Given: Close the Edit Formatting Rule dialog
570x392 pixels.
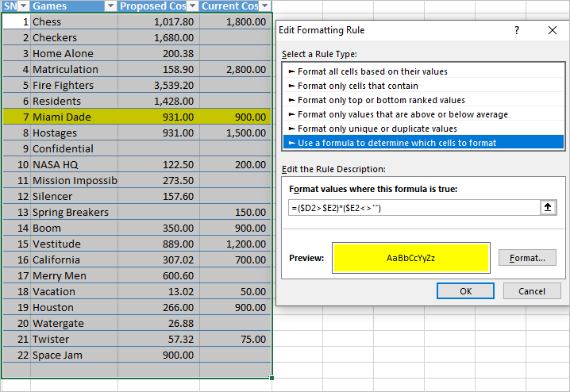Looking at the screenshot, I should tap(553, 30).
